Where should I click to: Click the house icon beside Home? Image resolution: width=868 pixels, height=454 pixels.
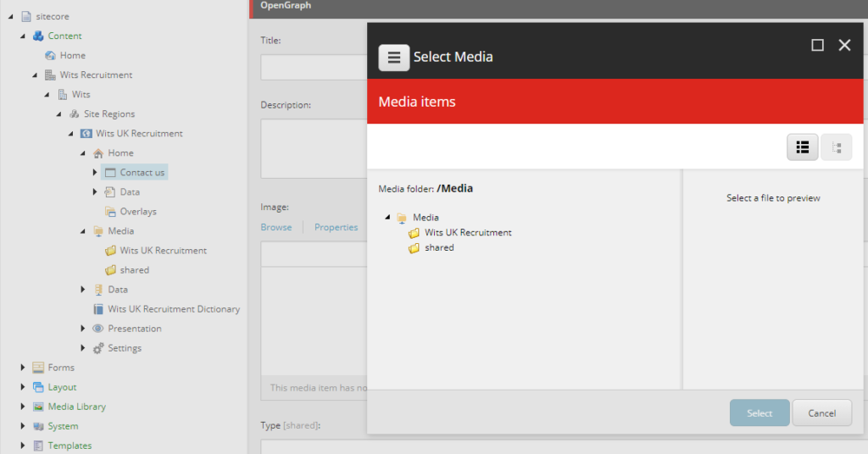point(98,153)
